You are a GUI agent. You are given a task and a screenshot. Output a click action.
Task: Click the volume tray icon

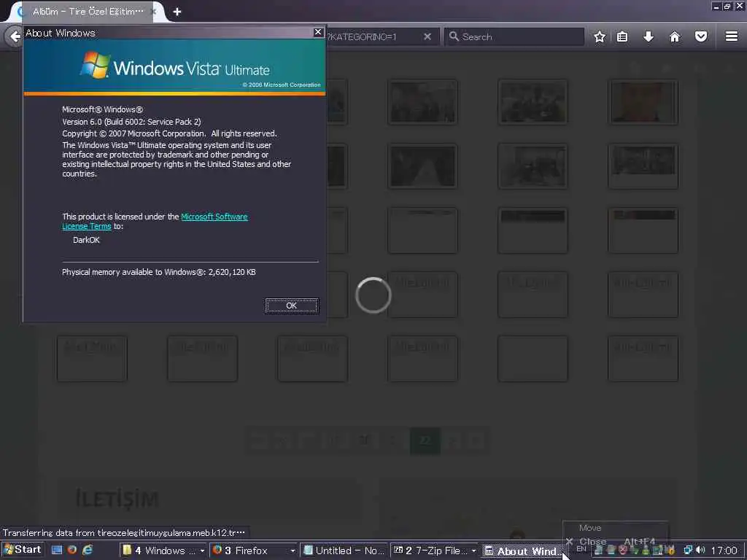click(x=700, y=551)
